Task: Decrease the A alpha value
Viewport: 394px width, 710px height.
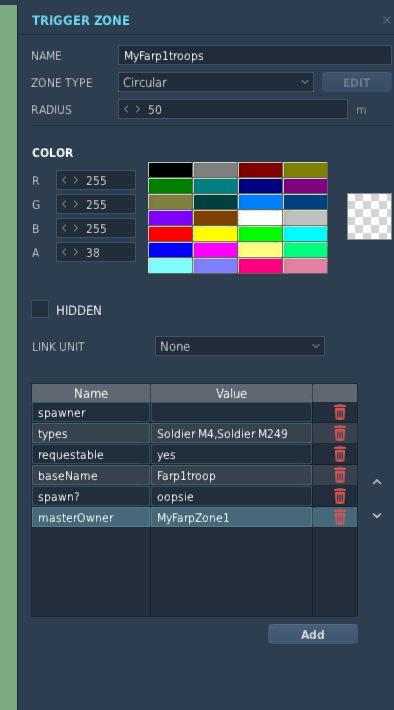Action: (x=64, y=252)
